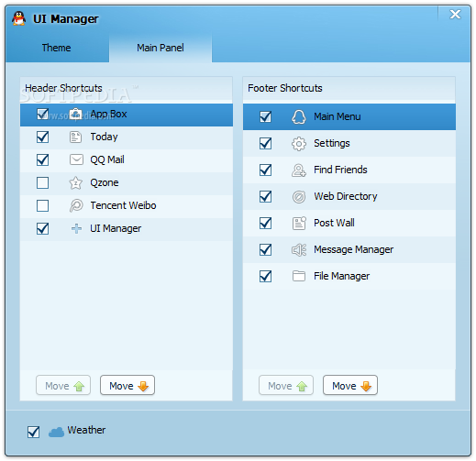Select the UI Manager row label

point(116,228)
